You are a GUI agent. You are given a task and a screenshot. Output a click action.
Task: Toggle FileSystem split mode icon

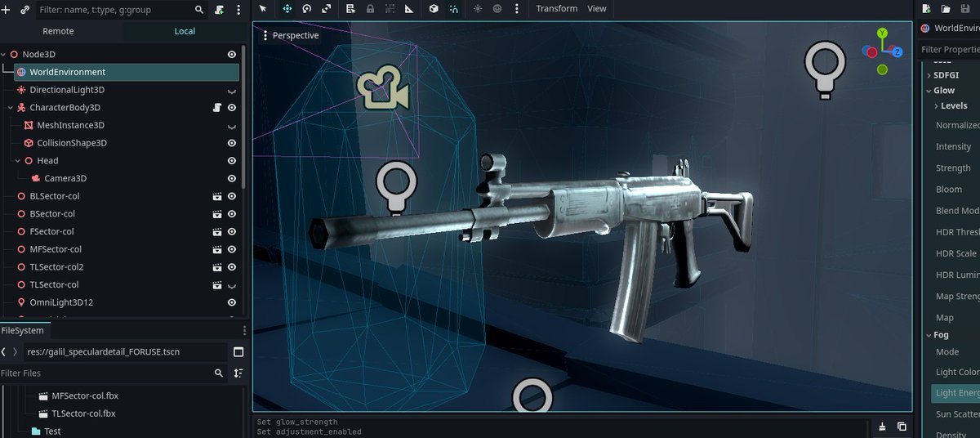point(238,352)
